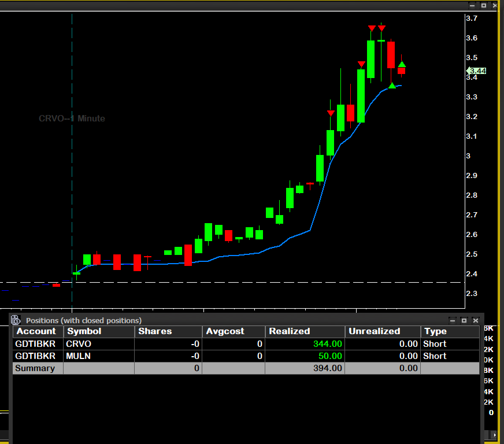Click the Short type in MULN row

tap(435, 356)
